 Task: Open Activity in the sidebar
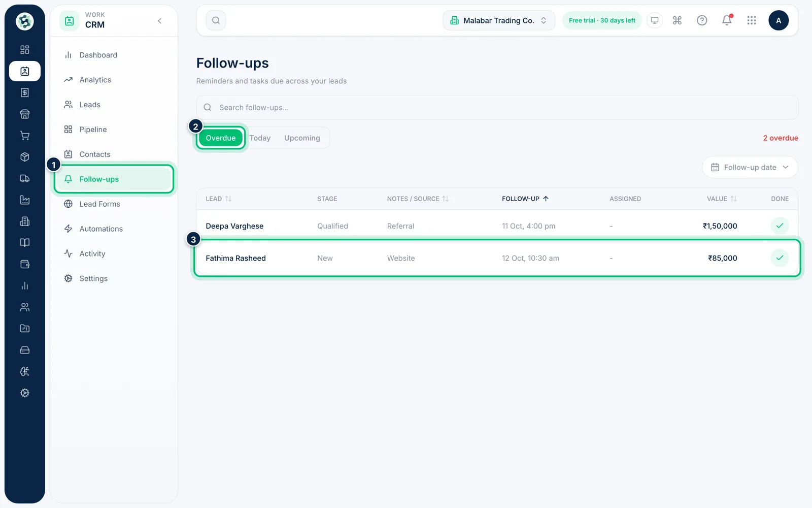[114, 253]
